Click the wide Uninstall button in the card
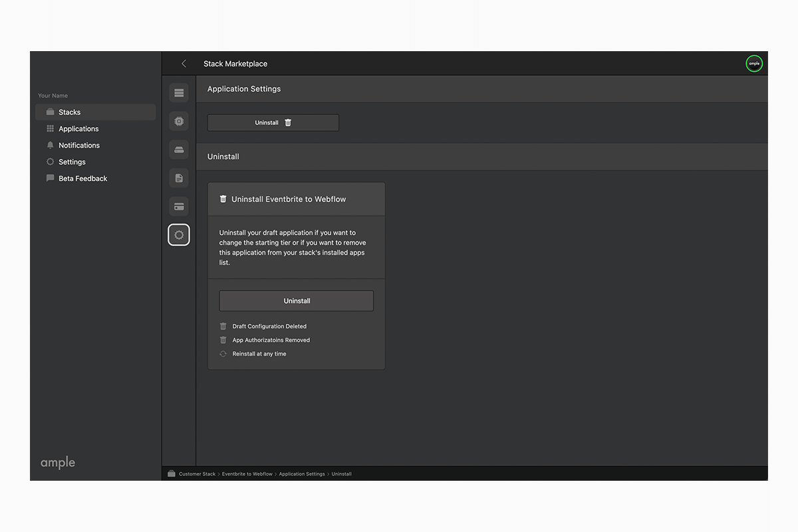Image resolution: width=798 pixels, height=532 pixels. (x=297, y=301)
